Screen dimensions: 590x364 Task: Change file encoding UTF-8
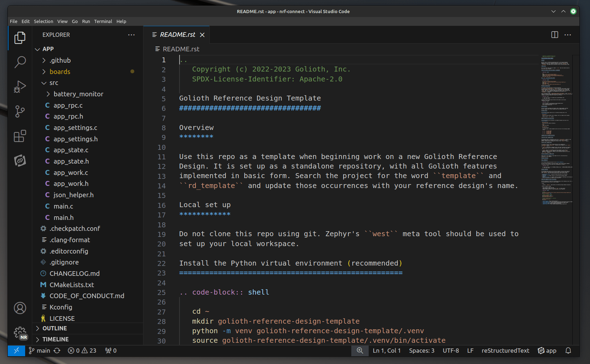[451, 351]
